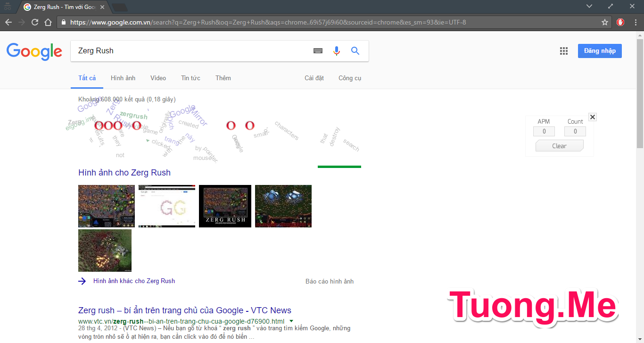Open the on-screen keyboard input tool
Image resolution: width=644 pixels, height=343 pixels.
click(x=318, y=51)
